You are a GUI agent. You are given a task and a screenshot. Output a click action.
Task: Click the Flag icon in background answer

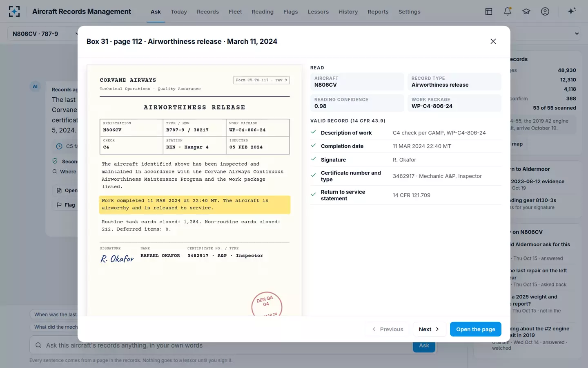(59, 204)
